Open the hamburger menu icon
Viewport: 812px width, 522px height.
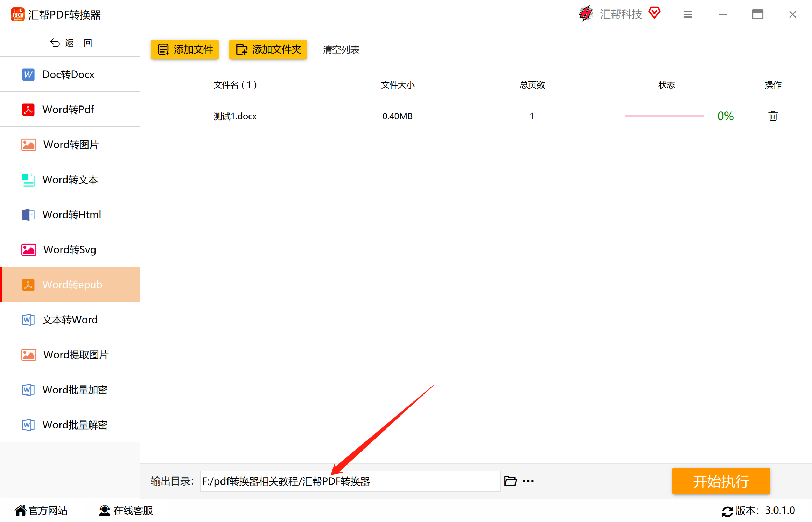(688, 14)
